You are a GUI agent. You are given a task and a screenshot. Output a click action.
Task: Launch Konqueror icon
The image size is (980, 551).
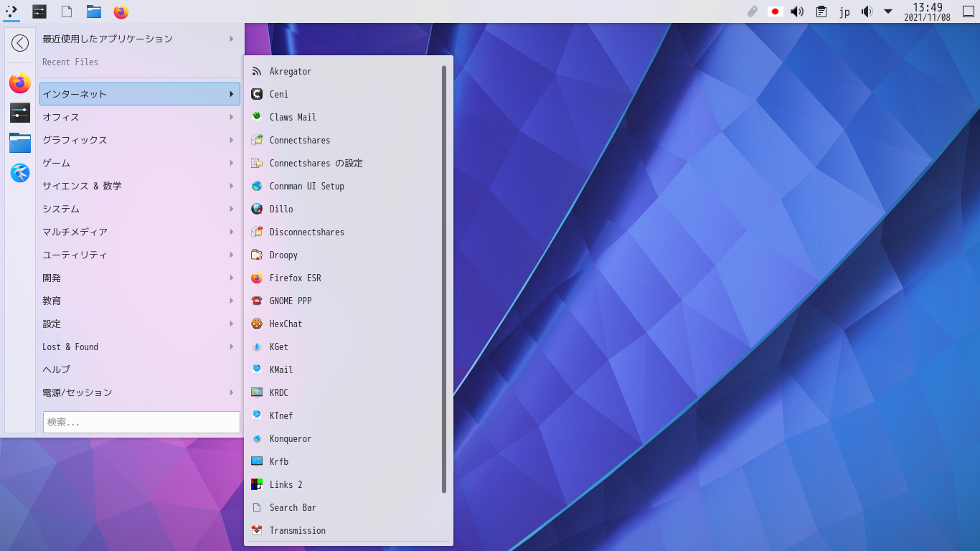tap(257, 438)
